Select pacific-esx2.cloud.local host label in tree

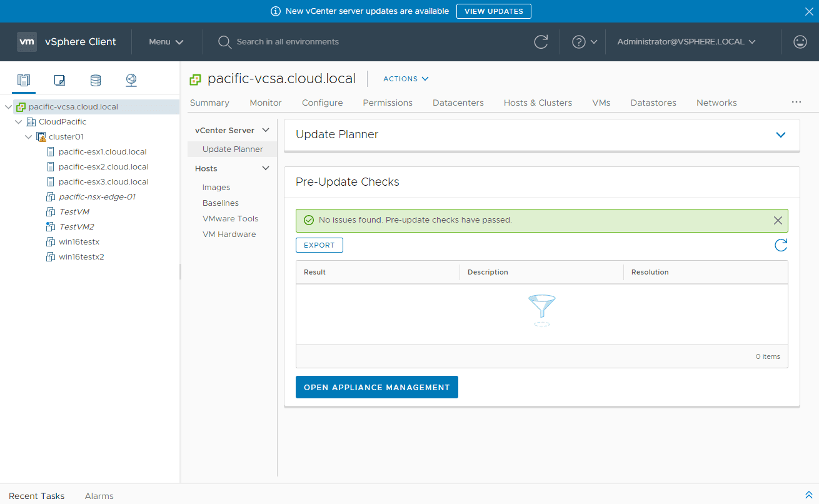(104, 167)
